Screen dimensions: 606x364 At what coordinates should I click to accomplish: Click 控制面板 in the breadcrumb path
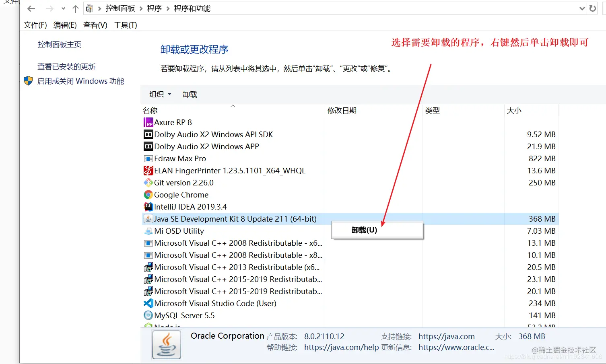pos(120,8)
